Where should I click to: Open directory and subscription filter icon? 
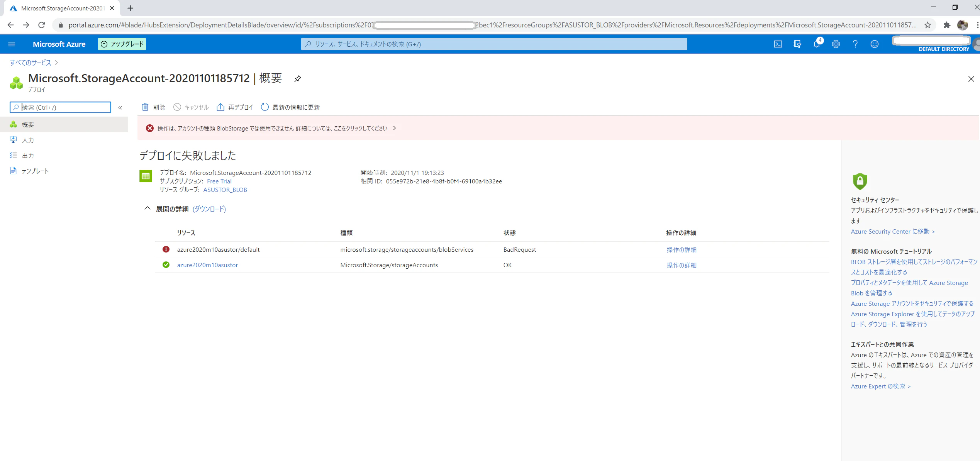click(x=797, y=44)
